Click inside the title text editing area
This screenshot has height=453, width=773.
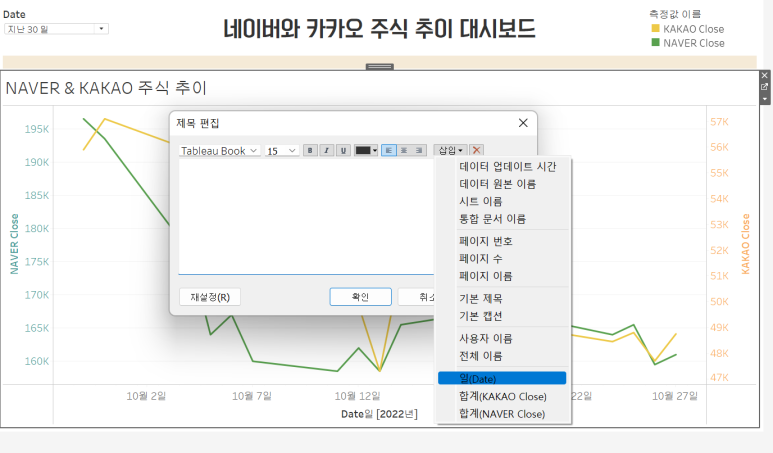click(x=306, y=216)
